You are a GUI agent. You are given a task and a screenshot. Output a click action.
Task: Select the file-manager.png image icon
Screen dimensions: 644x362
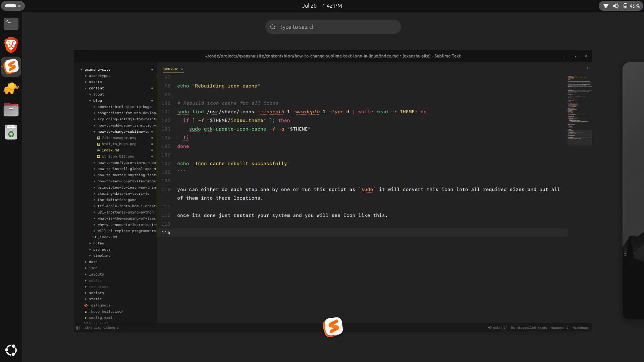pyautogui.click(x=98, y=138)
